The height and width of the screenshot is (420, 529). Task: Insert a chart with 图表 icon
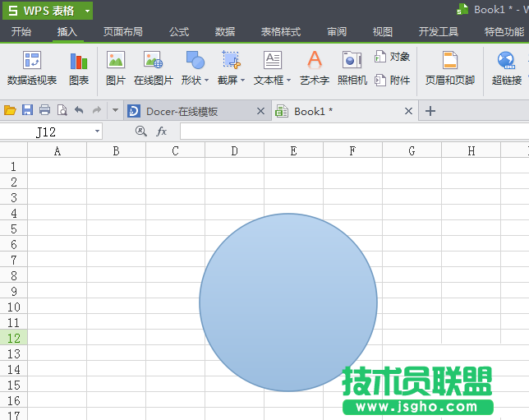point(79,69)
